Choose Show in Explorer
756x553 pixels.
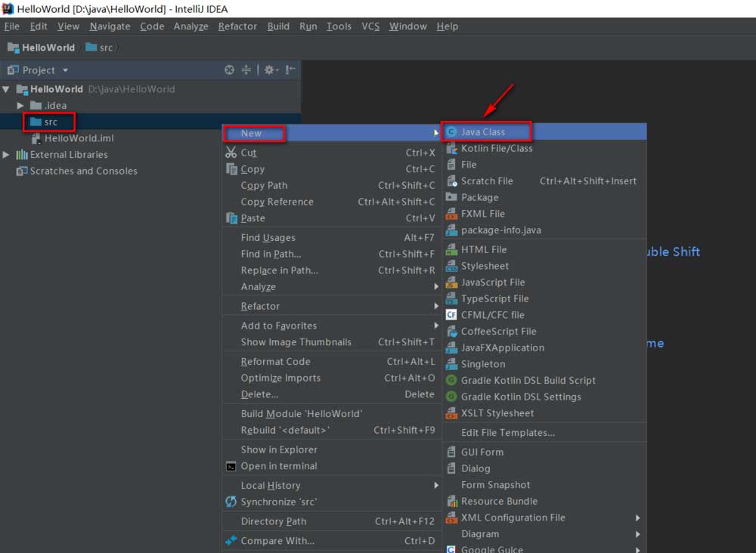coord(332,450)
